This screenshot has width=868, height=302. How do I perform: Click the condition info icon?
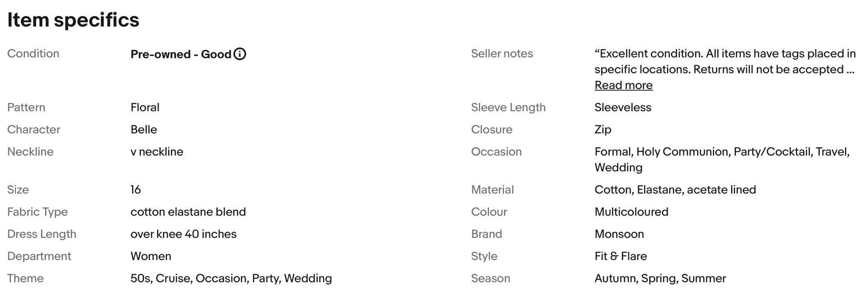tap(240, 54)
